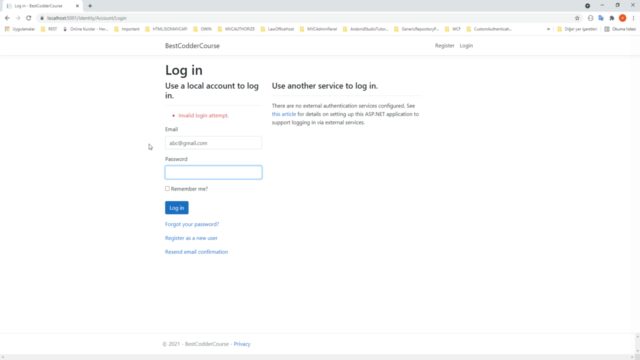Screen dimensions: 640x360
Task: Open the 'this article' help link
Action: tap(284, 114)
